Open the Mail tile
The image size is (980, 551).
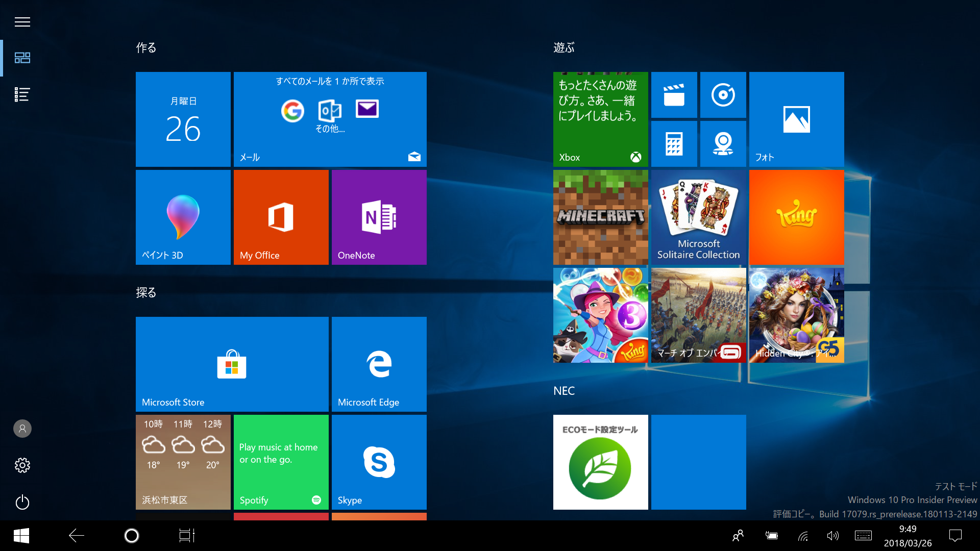coord(330,119)
